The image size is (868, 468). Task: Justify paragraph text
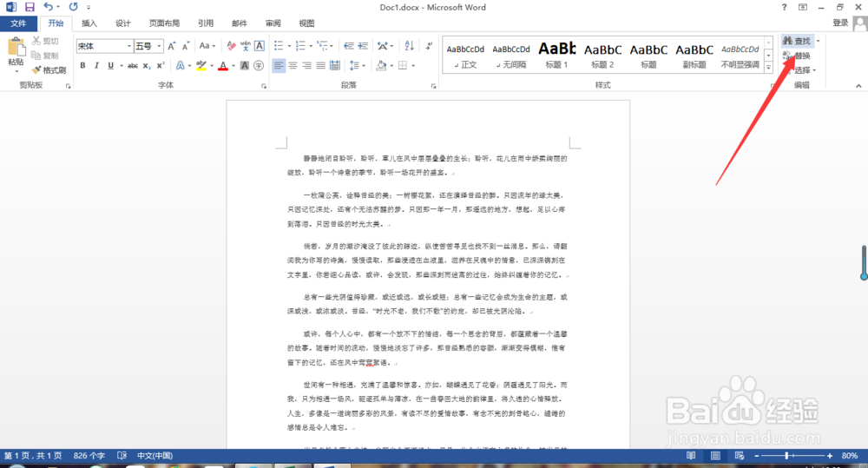(320, 65)
